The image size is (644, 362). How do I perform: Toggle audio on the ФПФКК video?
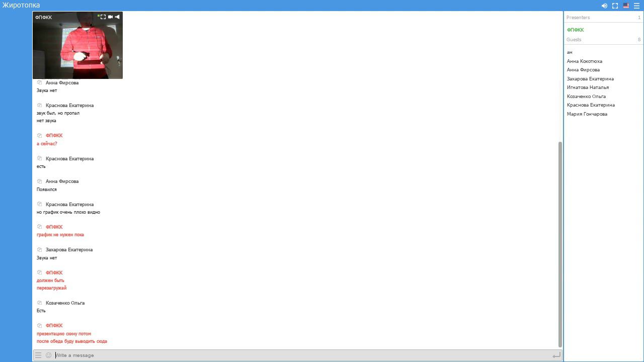[x=117, y=17]
